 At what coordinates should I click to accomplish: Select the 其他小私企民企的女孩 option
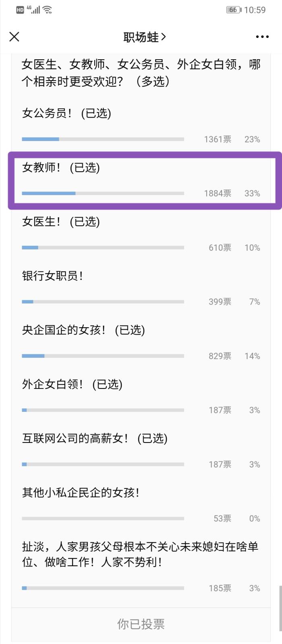[81, 492]
